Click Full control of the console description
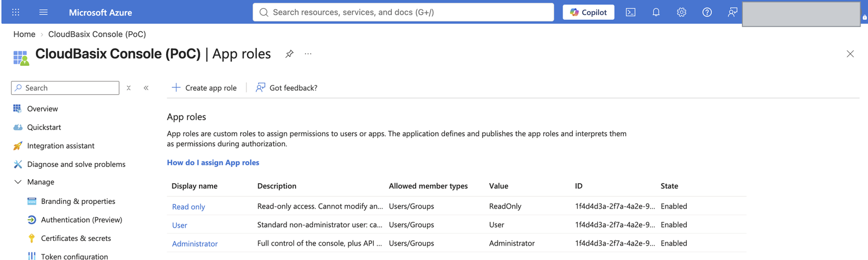Viewport: 868px width, 260px height. click(320, 243)
